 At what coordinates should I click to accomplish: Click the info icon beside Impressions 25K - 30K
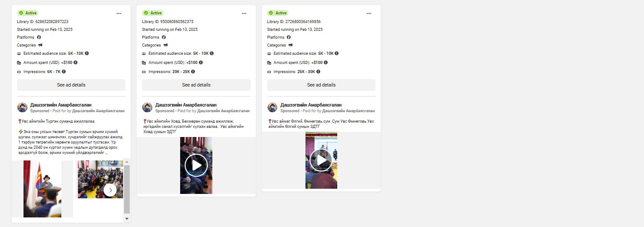[318, 71]
